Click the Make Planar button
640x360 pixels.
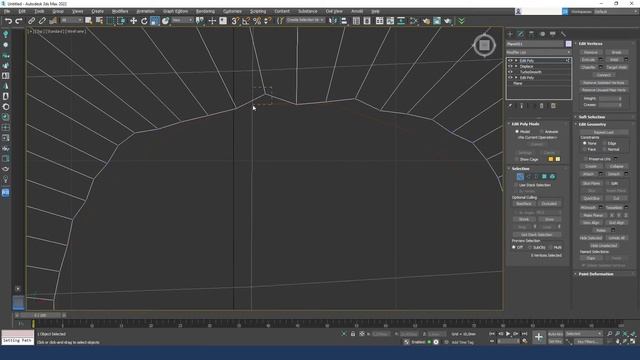coord(593,215)
